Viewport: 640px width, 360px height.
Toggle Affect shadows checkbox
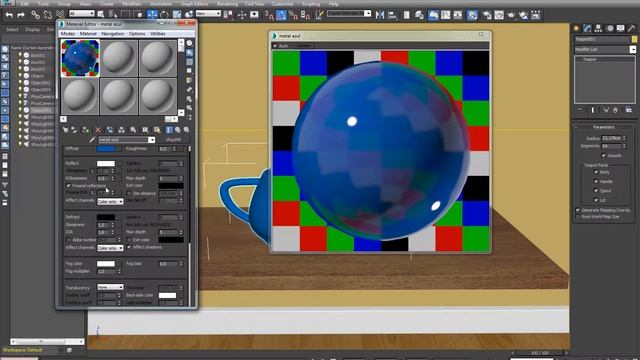click(x=129, y=247)
